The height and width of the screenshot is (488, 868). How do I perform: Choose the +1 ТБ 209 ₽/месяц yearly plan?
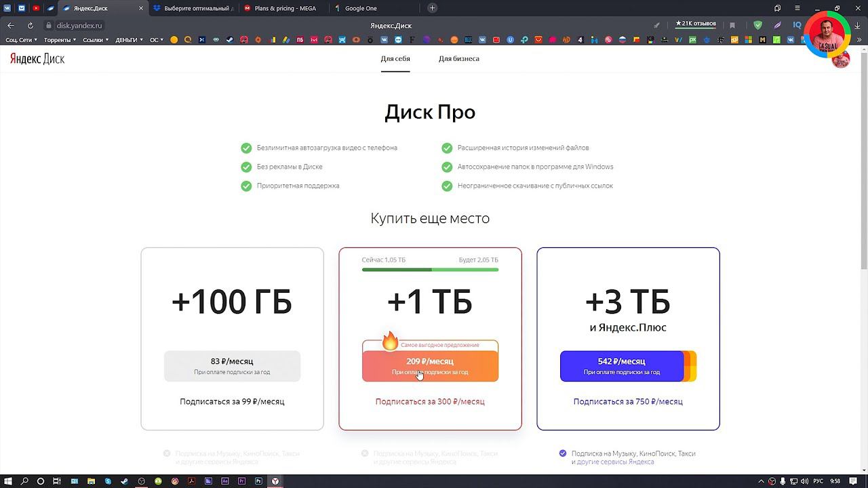point(430,366)
